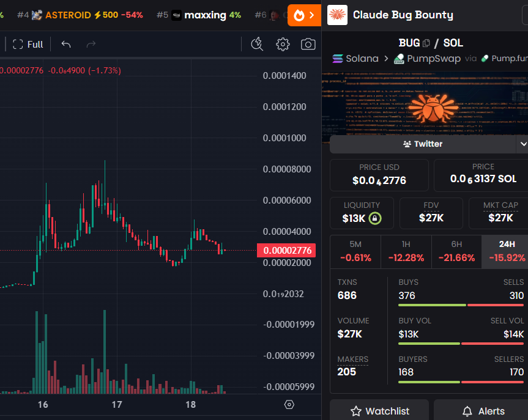Select the 24H performance tab
528x420 pixels.
click(505, 251)
